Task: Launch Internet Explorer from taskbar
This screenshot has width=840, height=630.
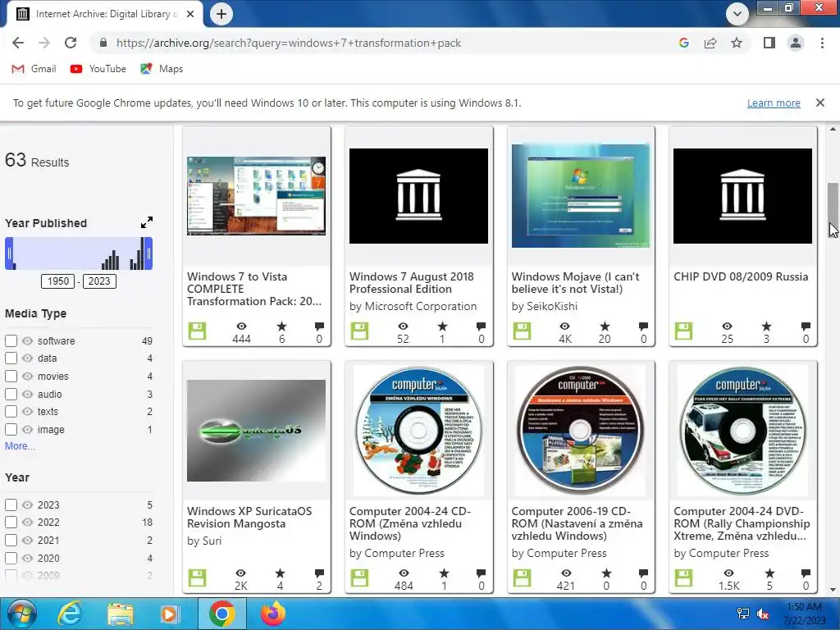Action: click(70, 614)
